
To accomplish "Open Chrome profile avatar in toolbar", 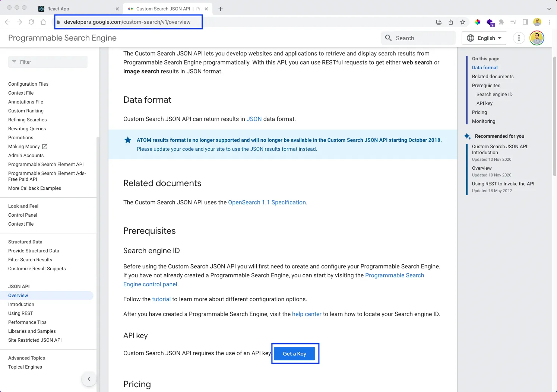I will click(x=537, y=22).
